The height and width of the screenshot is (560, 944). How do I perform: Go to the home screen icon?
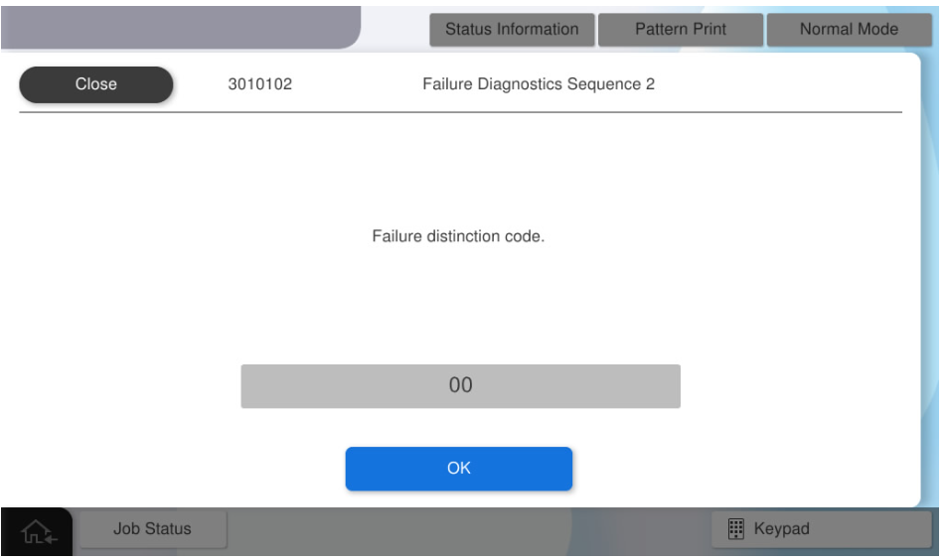pyautogui.click(x=39, y=531)
